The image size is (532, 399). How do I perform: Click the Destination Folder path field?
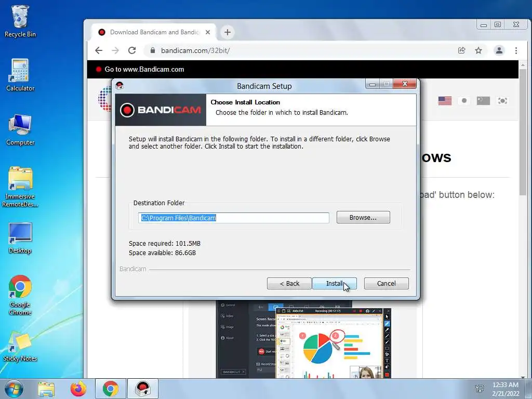tap(233, 218)
